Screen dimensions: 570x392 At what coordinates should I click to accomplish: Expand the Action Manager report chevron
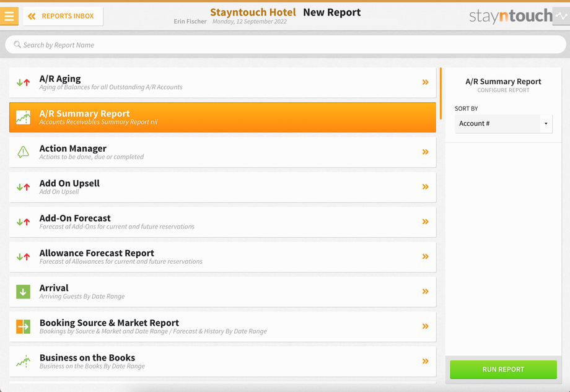click(x=425, y=152)
